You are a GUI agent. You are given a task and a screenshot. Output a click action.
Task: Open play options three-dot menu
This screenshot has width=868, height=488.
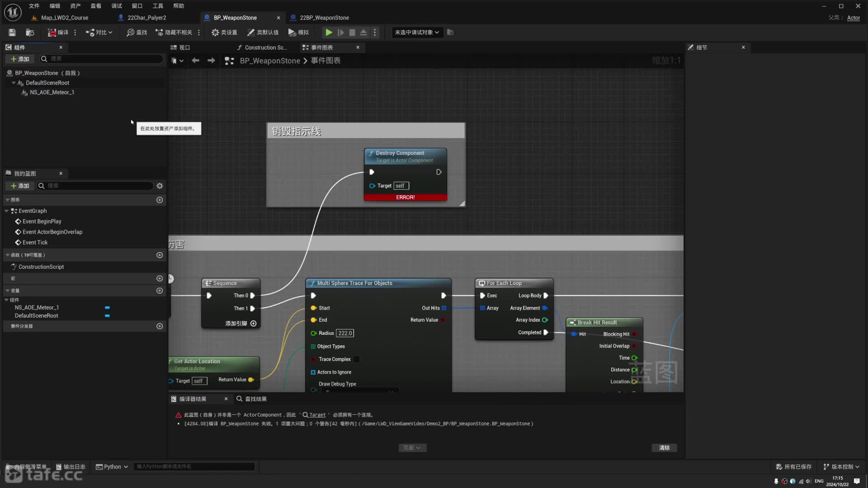tap(375, 33)
